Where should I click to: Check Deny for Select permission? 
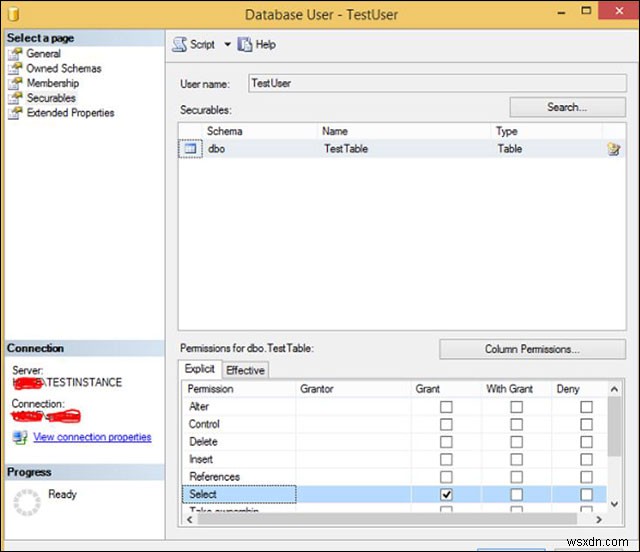[587, 494]
